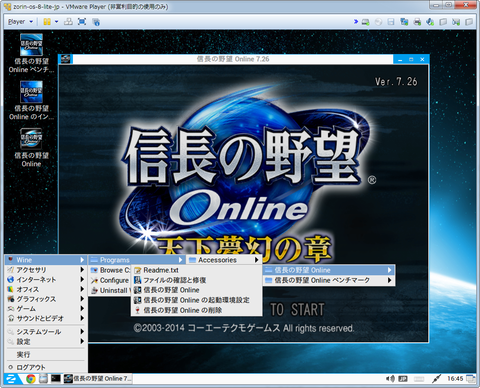Image resolution: width=480 pixels, height=388 pixels.
Task: Click the Readme.txt file icon
Action: [x=137, y=270]
